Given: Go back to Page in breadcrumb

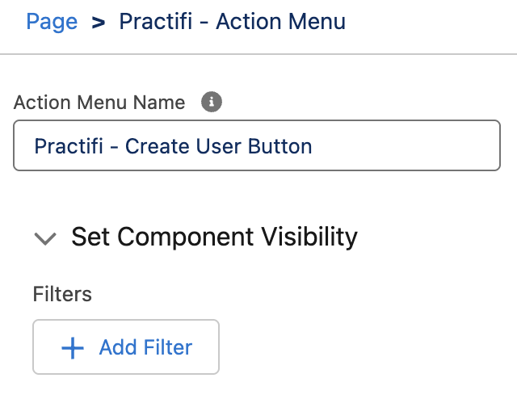Looking at the screenshot, I should click(52, 21).
